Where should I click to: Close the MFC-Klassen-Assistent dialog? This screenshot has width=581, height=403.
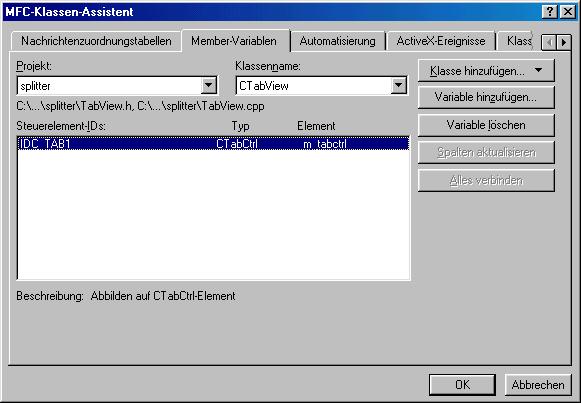click(567, 11)
